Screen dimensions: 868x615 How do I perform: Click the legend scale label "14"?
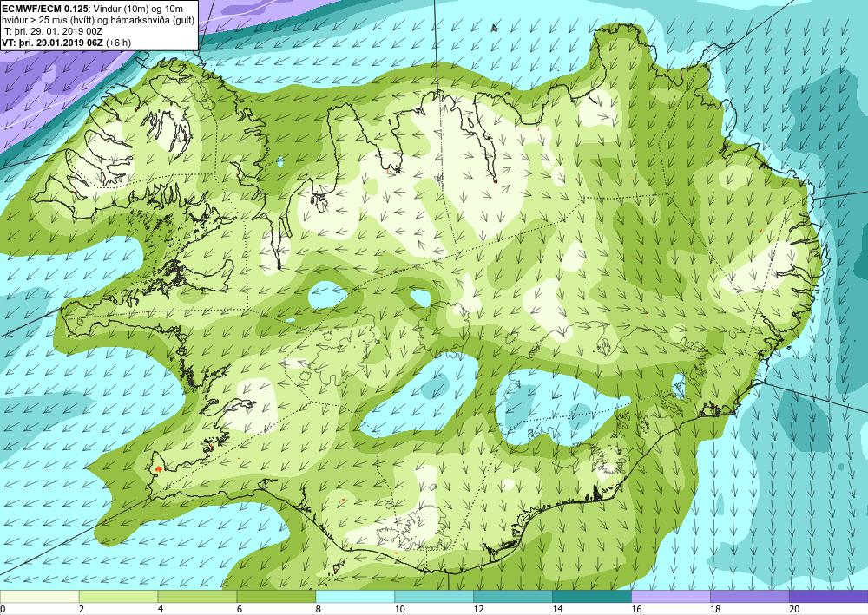557,610
